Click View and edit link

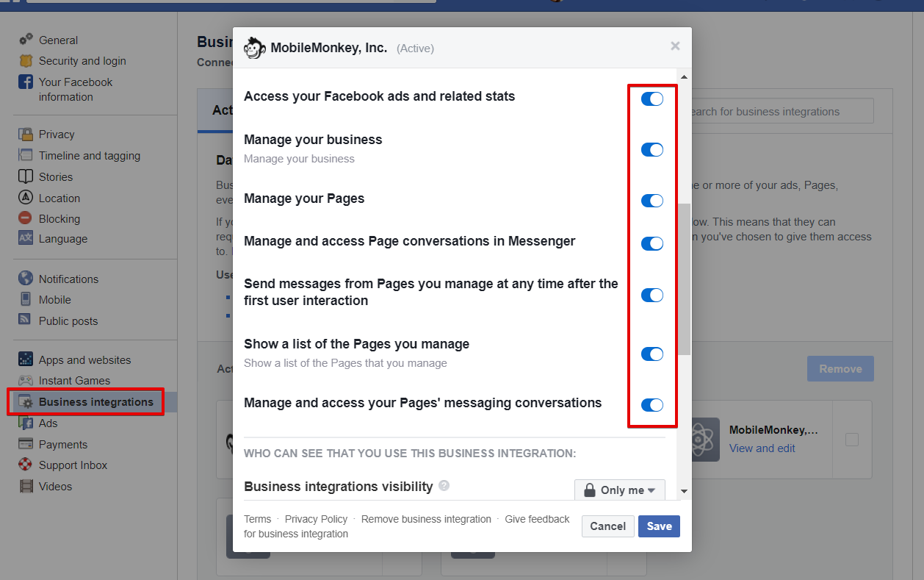762,448
